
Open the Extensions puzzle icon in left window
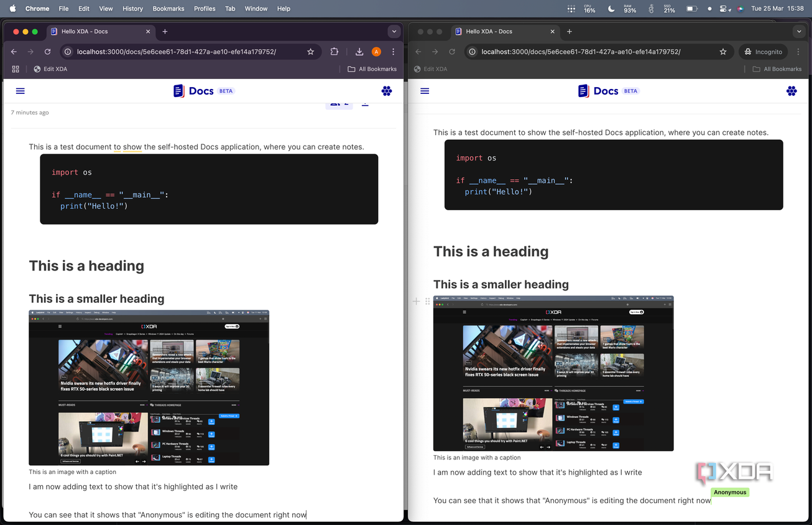(x=334, y=52)
